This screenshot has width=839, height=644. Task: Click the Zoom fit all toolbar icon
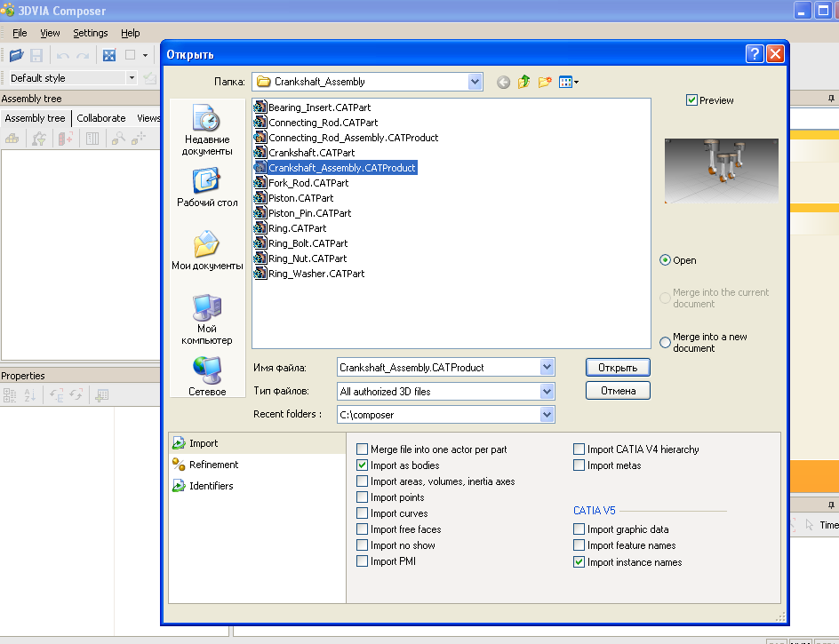(x=109, y=55)
